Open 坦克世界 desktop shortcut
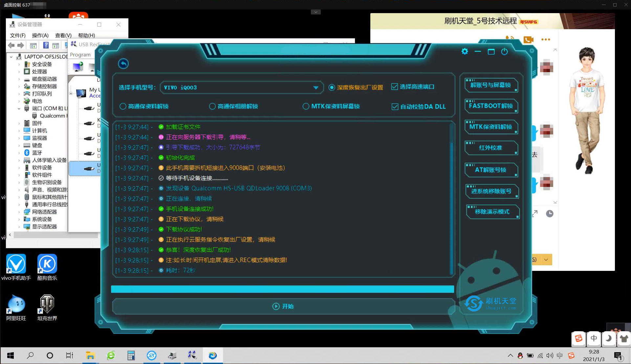This screenshot has width=631, height=364. click(x=47, y=308)
